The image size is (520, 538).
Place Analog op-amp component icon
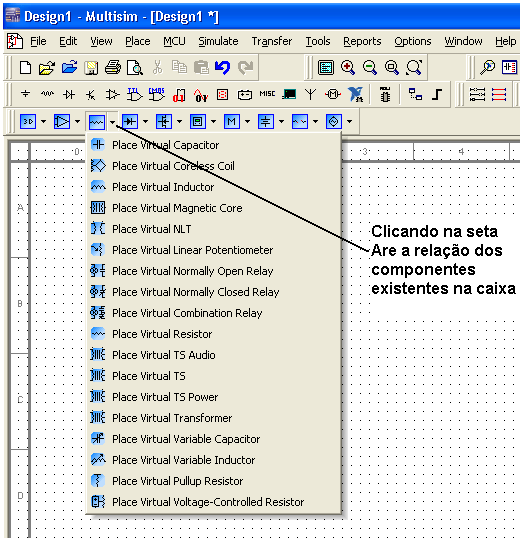pyautogui.click(x=113, y=94)
